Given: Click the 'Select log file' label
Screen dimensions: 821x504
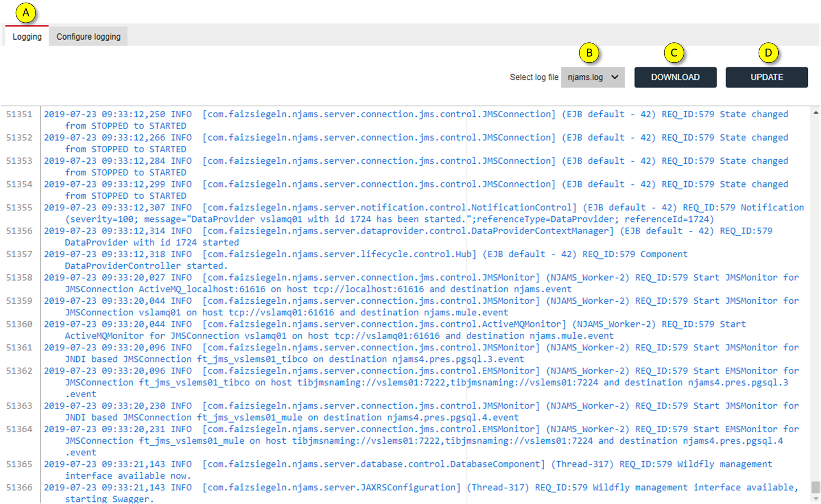Looking at the screenshot, I should coord(534,77).
